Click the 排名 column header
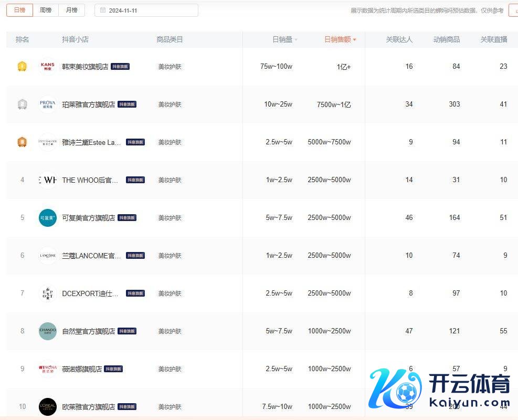This screenshot has width=518, height=420. (22, 40)
